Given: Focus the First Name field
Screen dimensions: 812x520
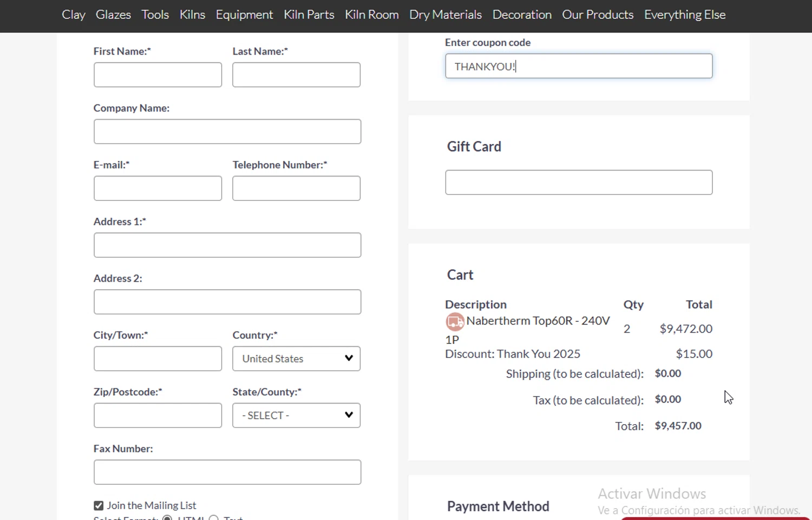Looking at the screenshot, I should 158,75.
